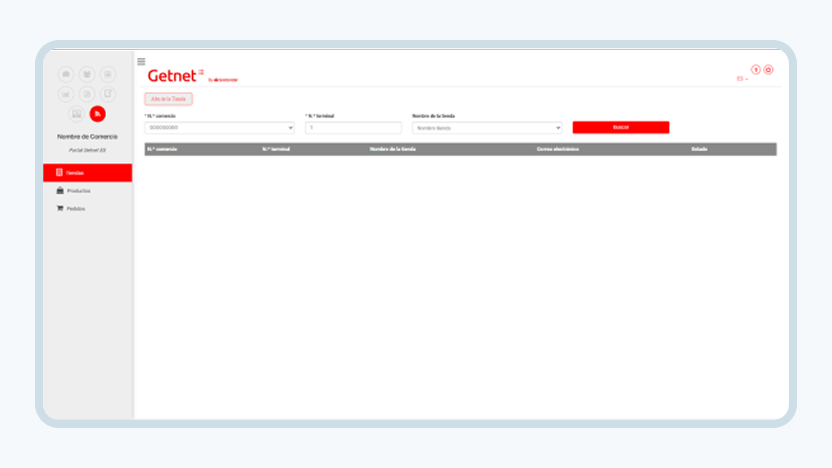Toggle the hamburger menu icon
Image resolution: width=832 pixels, height=468 pixels.
pyautogui.click(x=141, y=62)
